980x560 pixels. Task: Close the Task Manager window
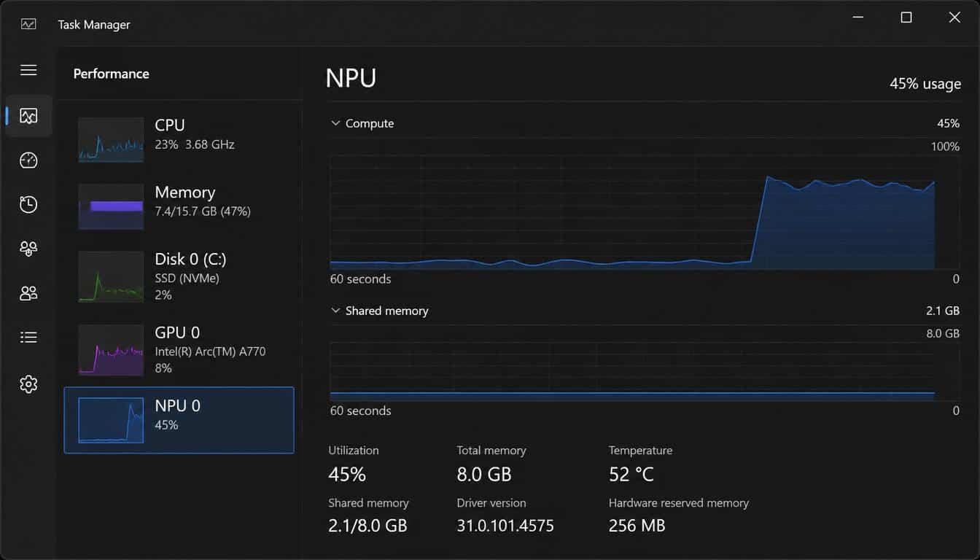954,17
